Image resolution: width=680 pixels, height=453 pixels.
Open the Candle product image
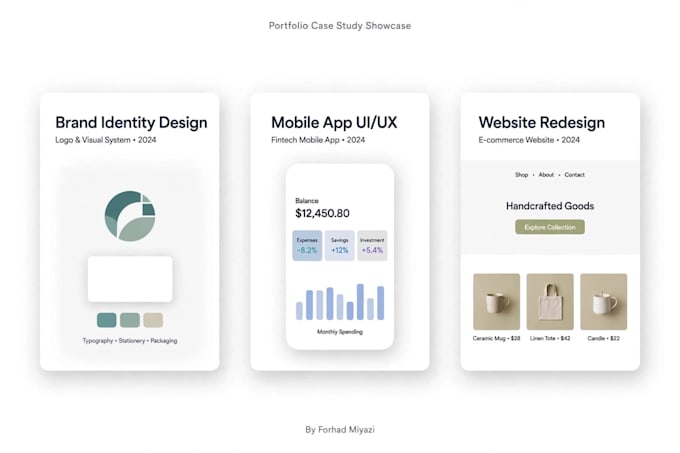point(604,302)
